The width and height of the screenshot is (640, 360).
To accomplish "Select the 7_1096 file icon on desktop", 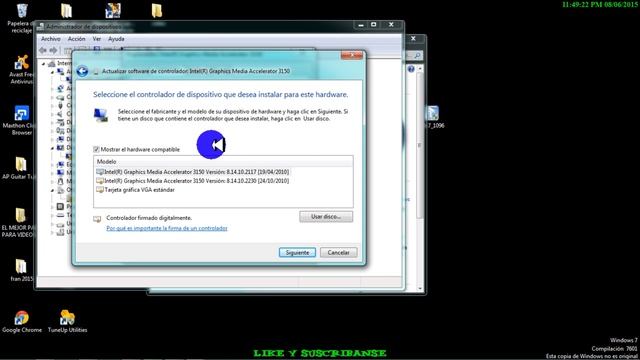I will tap(433, 117).
